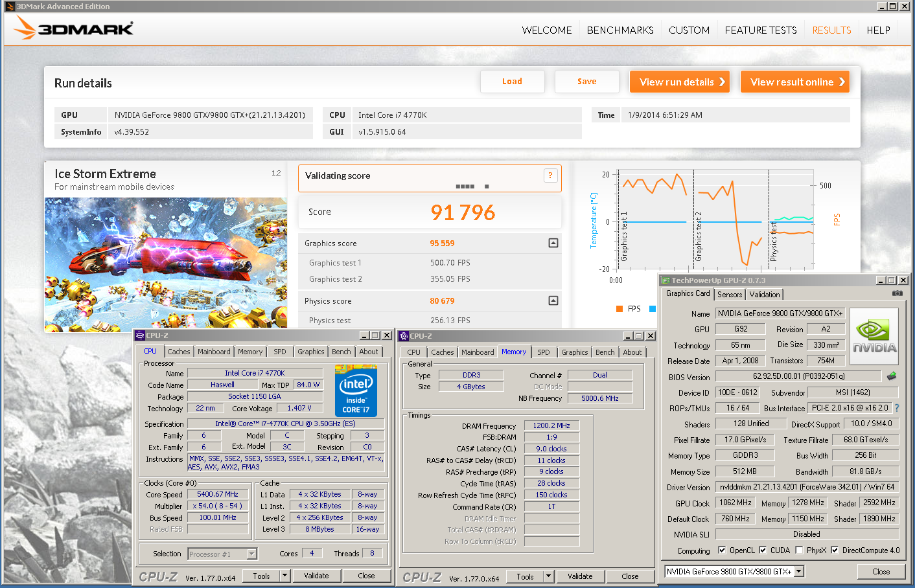Open the GPU selection dropdown in GPU-Z
Screen dimensions: 915x588
pyautogui.click(x=799, y=571)
